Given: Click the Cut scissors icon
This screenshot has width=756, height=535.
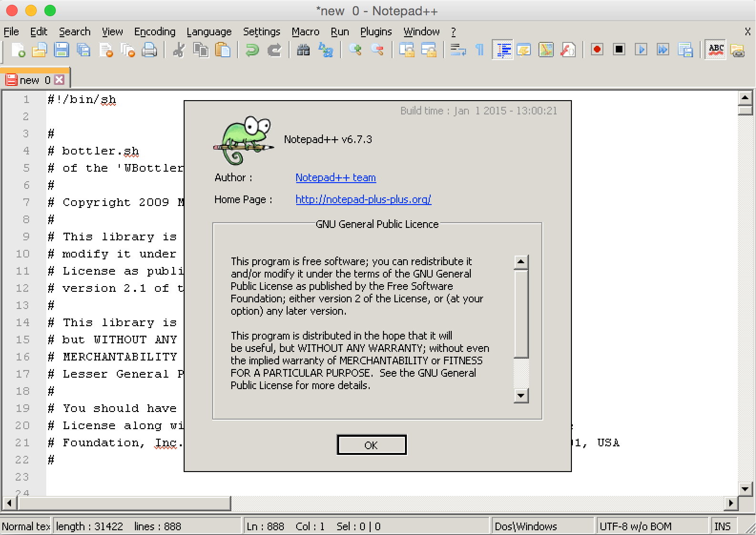Looking at the screenshot, I should [179, 50].
